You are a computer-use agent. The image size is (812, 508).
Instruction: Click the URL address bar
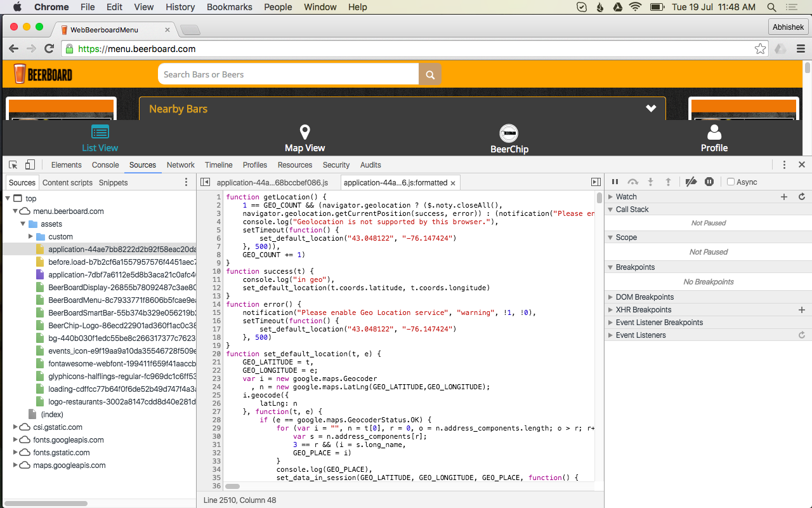[414, 49]
